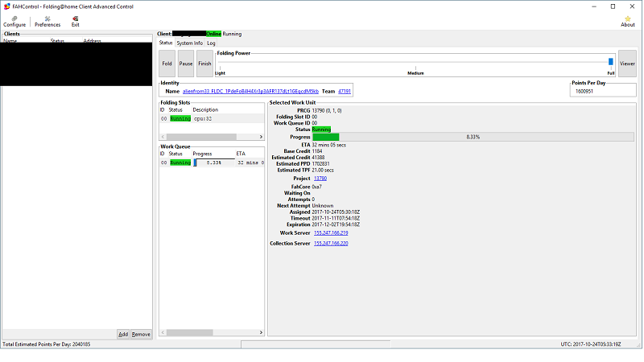The width and height of the screenshot is (644, 362).
Task: Select folding slot 00 cpu:32 row
Action: 212,118
